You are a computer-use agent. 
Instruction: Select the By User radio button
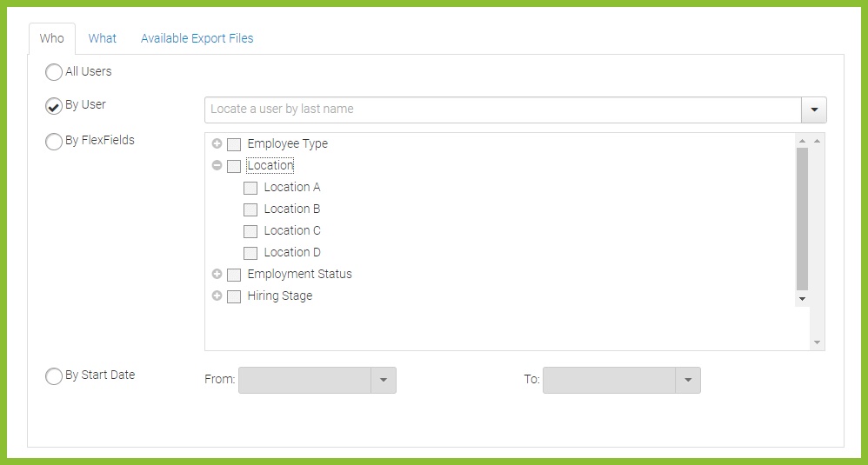[x=54, y=106]
